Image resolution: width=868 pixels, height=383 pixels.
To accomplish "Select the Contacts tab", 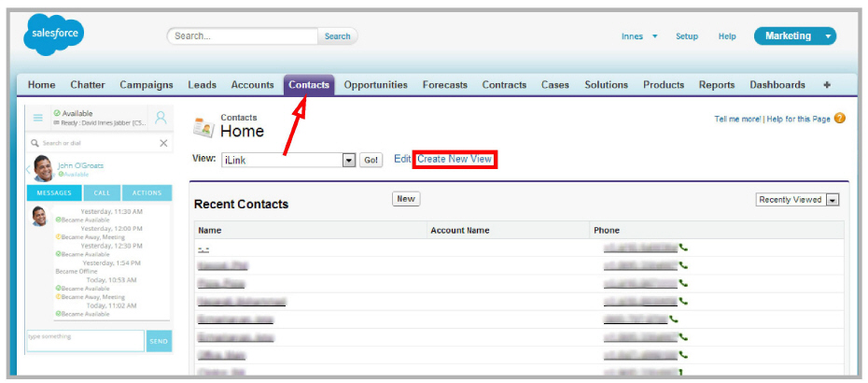I will pos(309,85).
